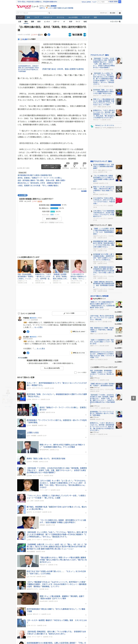Click 門倉貴史 commenter avatar
This screenshot has height=644, width=138.
point(20,319)
